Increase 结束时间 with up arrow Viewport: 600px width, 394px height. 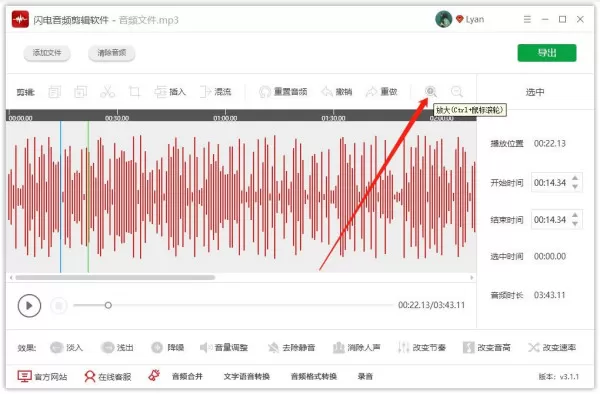point(575,215)
